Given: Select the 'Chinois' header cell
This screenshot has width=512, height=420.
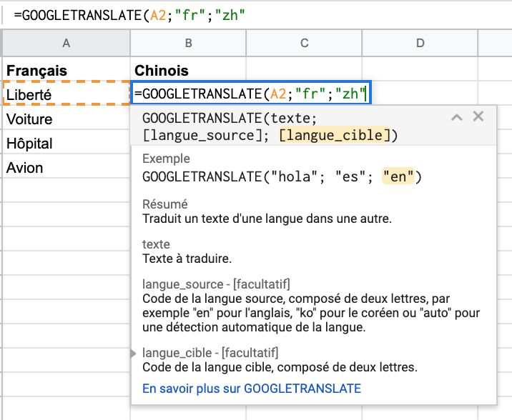Looking at the screenshot, I should [x=188, y=71].
